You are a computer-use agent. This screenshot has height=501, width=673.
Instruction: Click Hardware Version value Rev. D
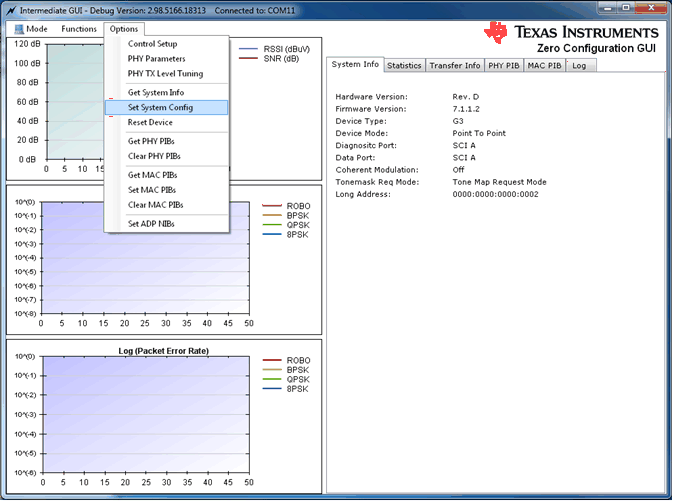[465, 97]
